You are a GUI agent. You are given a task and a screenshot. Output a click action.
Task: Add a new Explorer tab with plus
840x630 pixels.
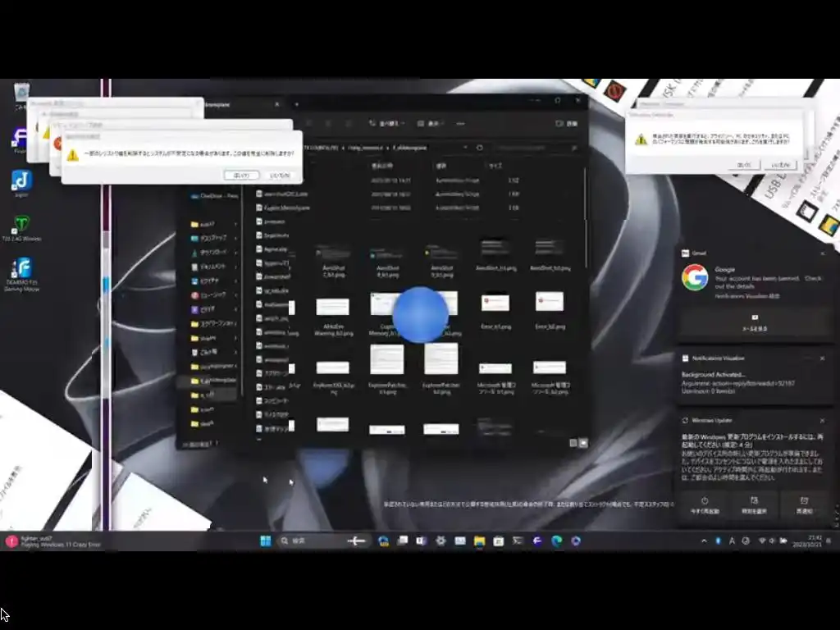point(296,104)
